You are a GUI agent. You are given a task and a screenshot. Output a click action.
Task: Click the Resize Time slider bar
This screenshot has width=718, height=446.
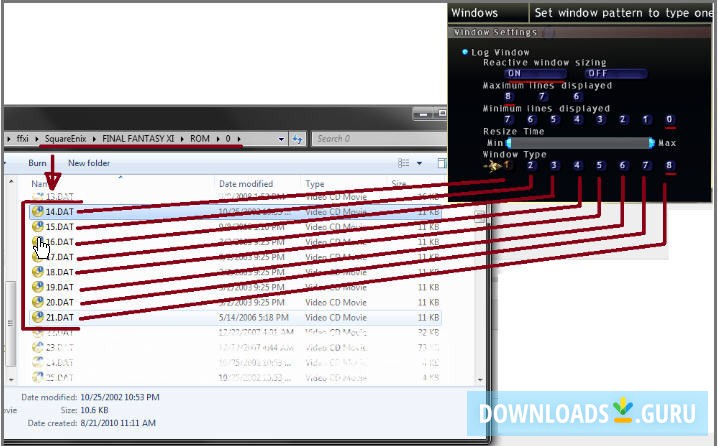click(x=580, y=143)
